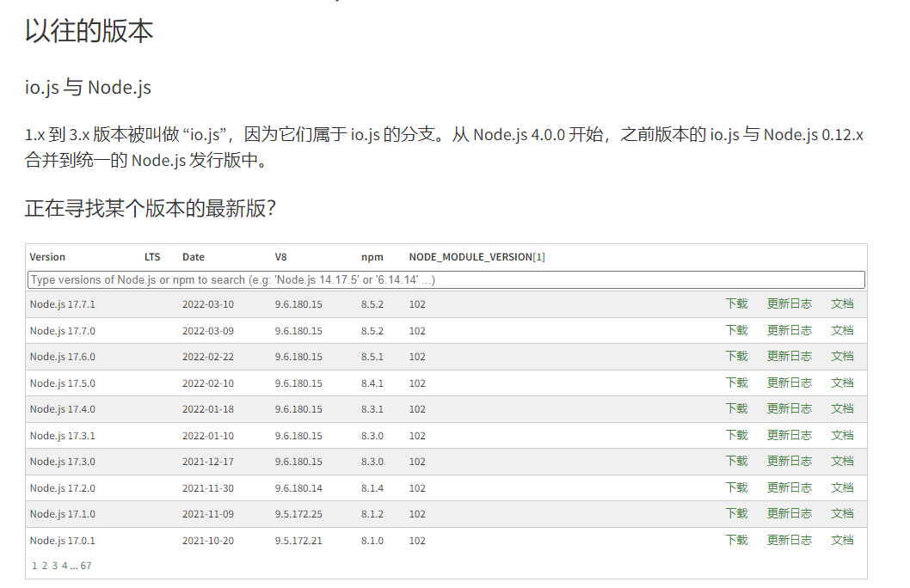Click the V8 value 9.6.180.14
This screenshot has width=910, height=588.
point(298,488)
